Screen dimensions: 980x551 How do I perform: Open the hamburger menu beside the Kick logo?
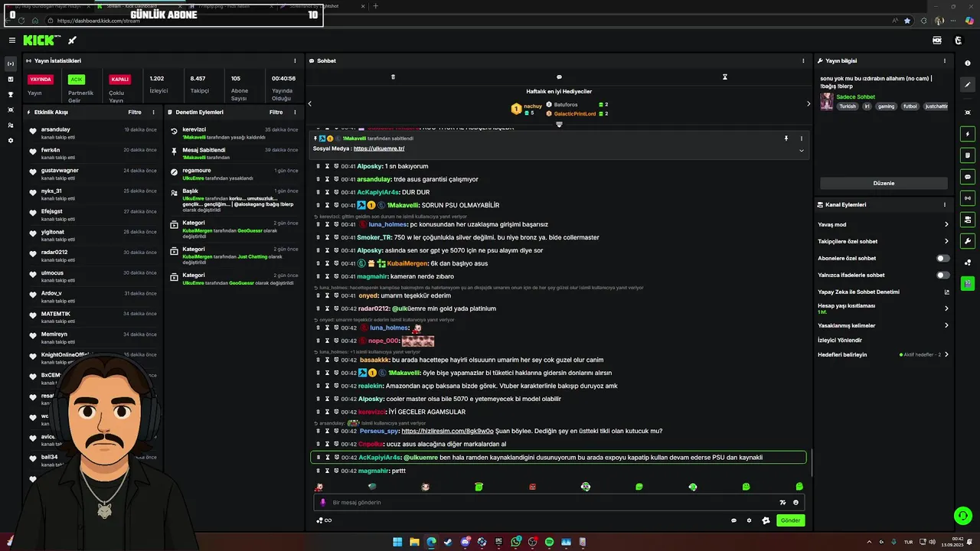tap(11, 41)
